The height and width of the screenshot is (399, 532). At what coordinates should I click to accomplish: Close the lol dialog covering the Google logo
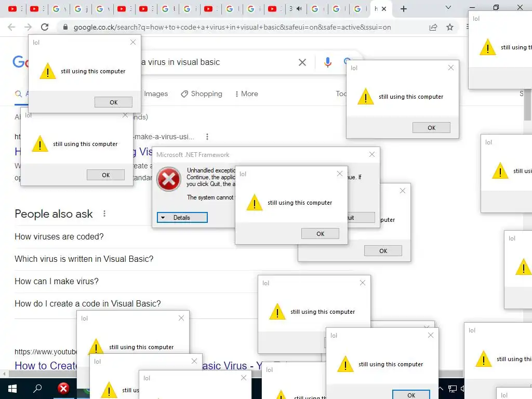133,42
